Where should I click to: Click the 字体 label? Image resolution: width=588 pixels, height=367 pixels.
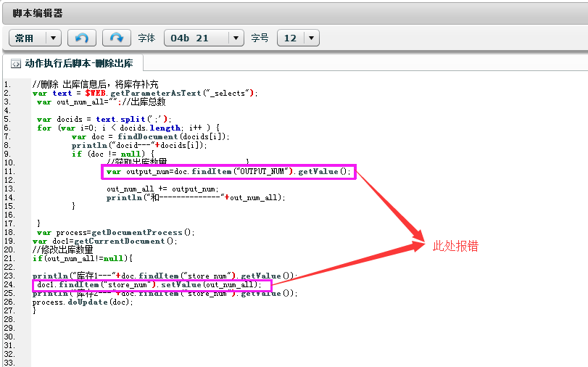(146, 38)
